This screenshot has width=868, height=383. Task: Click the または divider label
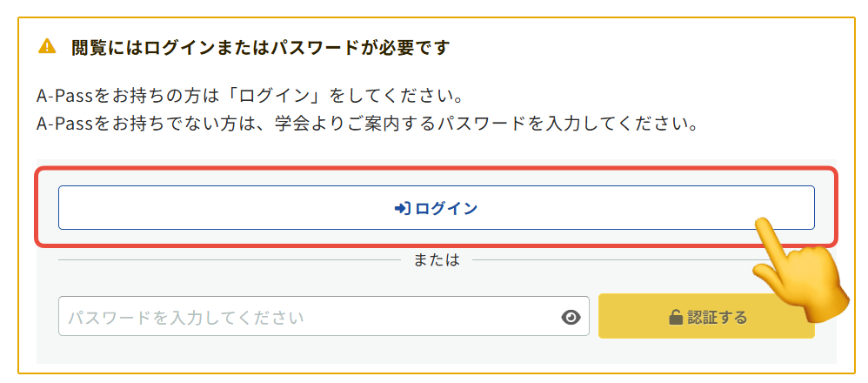436,259
